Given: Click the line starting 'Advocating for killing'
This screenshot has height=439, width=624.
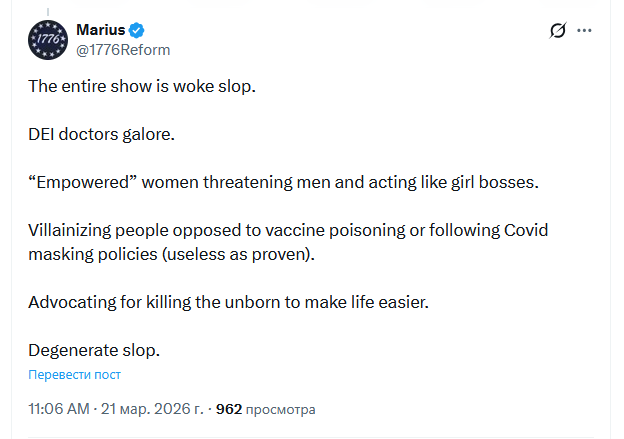Looking at the screenshot, I should (228, 302).
